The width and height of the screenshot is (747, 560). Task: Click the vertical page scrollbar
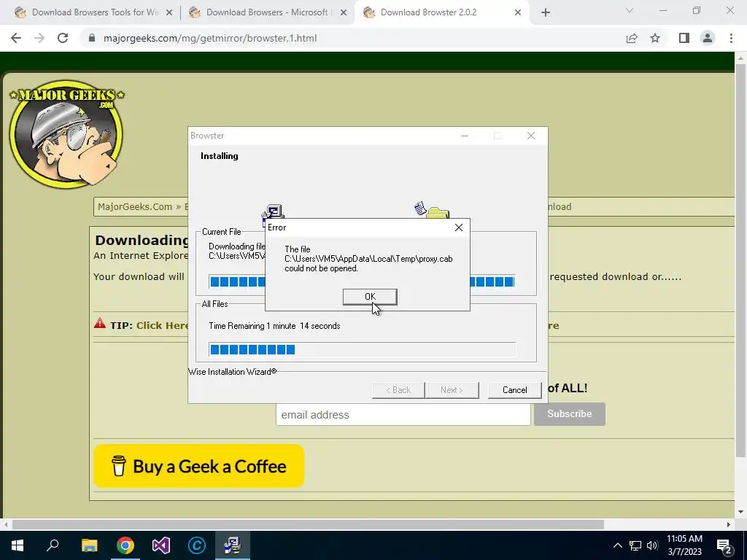click(740, 260)
